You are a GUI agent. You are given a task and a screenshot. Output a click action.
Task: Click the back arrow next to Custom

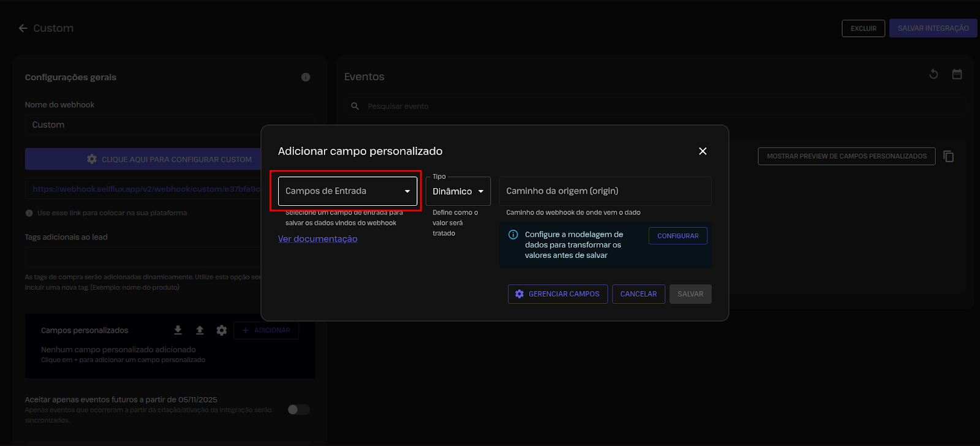[x=23, y=28]
